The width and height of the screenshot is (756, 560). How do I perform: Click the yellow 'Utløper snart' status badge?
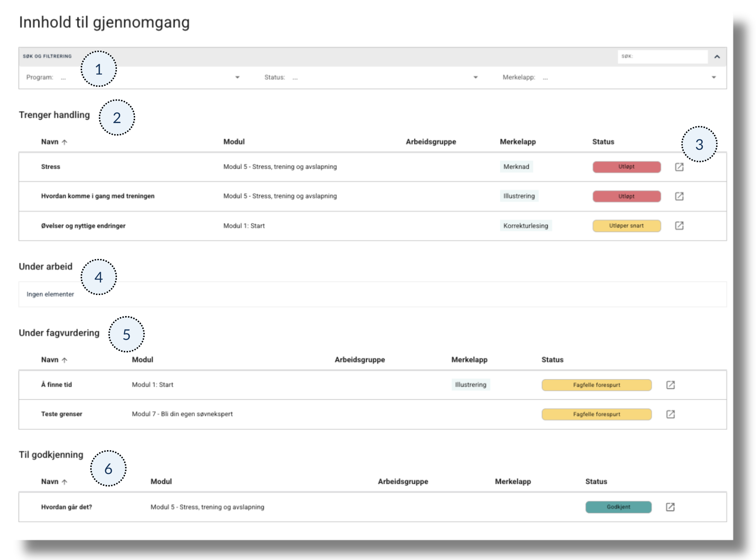click(626, 226)
